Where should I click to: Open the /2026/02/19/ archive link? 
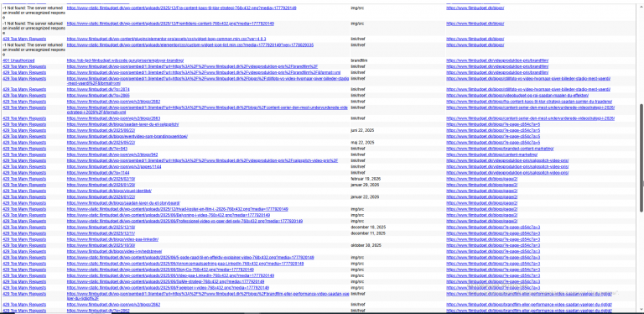pos(101,179)
